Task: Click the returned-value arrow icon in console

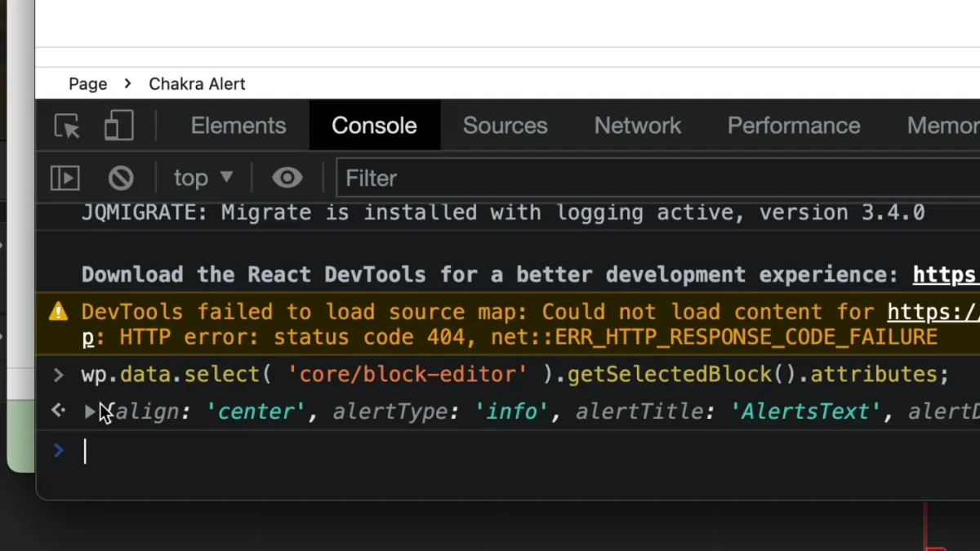Action: tap(58, 411)
